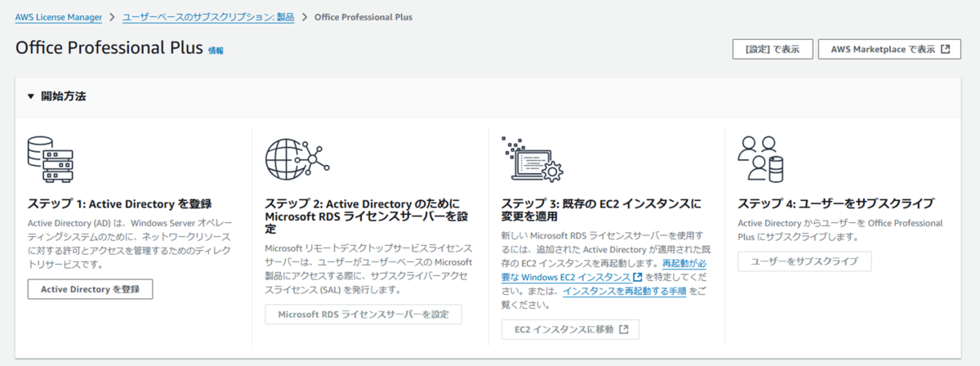Click ステップ 4: ユーザーをサブスクライブ heading
Image resolution: width=980 pixels, height=366 pixels.
835,203
